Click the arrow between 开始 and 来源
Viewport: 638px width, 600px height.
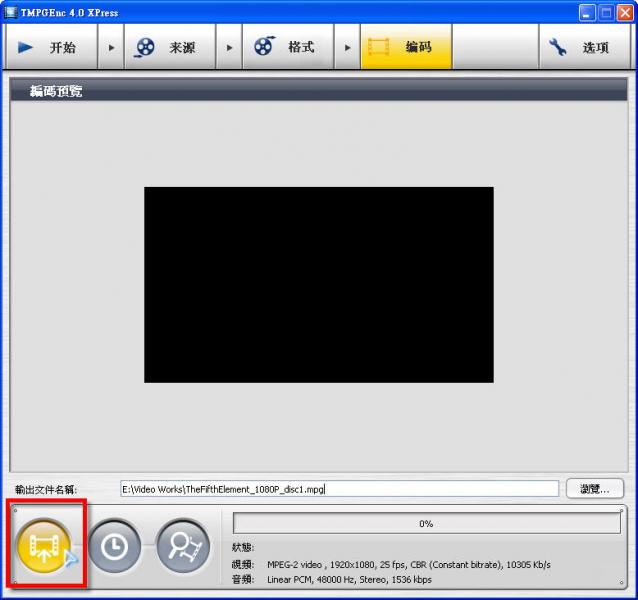(x=112, y=47)
